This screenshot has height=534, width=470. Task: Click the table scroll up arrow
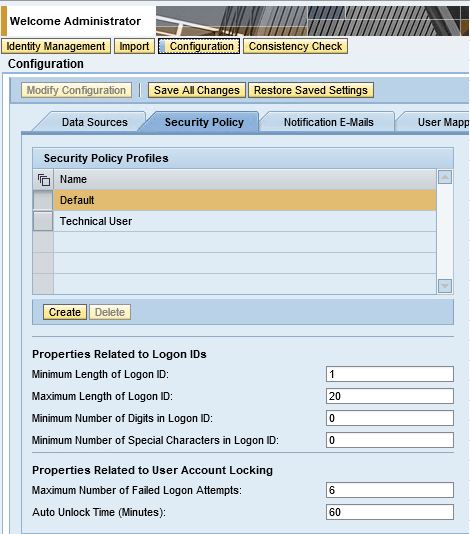(445, 177)
